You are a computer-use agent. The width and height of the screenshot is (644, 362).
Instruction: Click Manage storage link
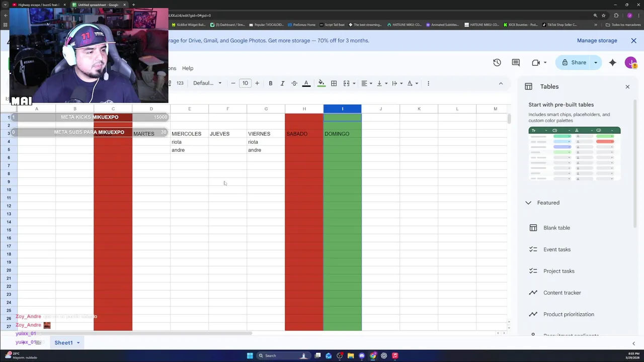(x=597, y=41)
